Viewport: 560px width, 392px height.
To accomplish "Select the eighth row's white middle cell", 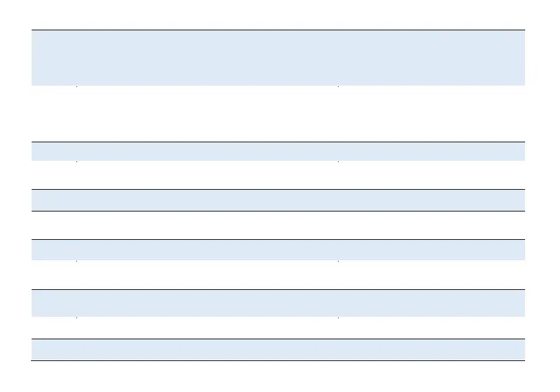I will coord(208,274).
